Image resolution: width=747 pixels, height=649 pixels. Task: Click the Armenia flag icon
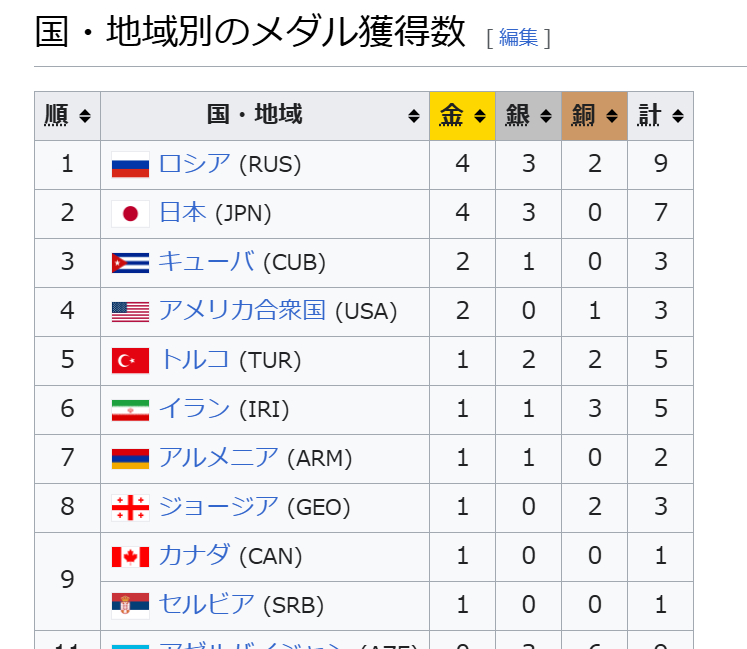(130, 459)
